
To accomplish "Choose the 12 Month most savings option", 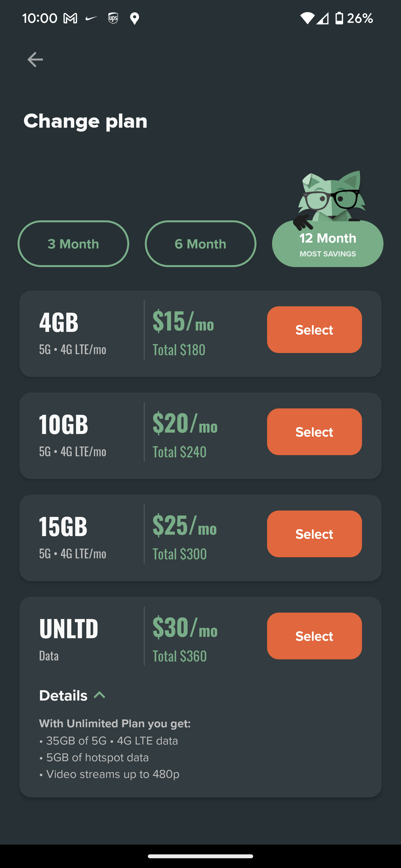I will (327, 244).
